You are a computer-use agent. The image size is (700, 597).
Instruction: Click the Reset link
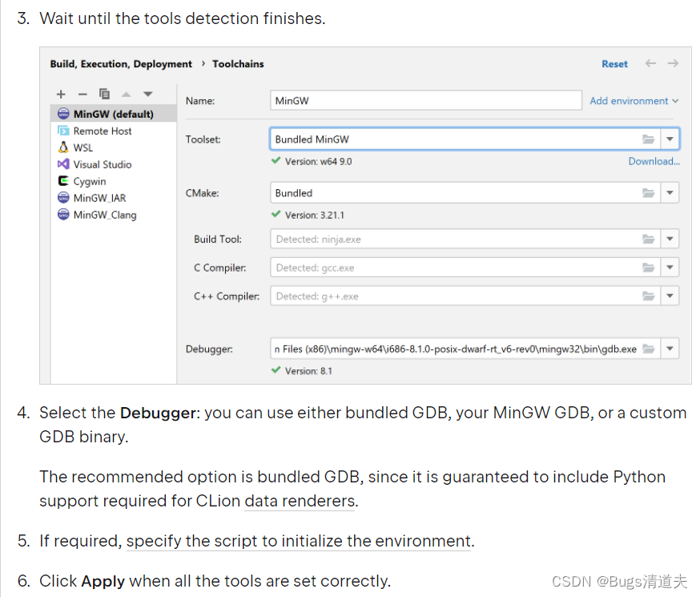click(614, 64)
